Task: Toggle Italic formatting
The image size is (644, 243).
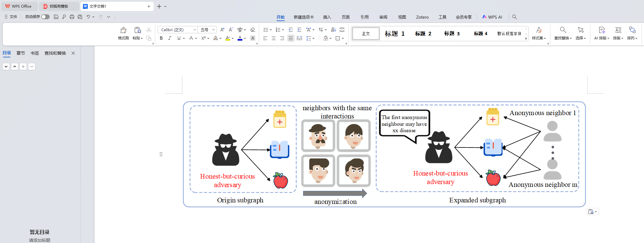Action: pos(170,38)
